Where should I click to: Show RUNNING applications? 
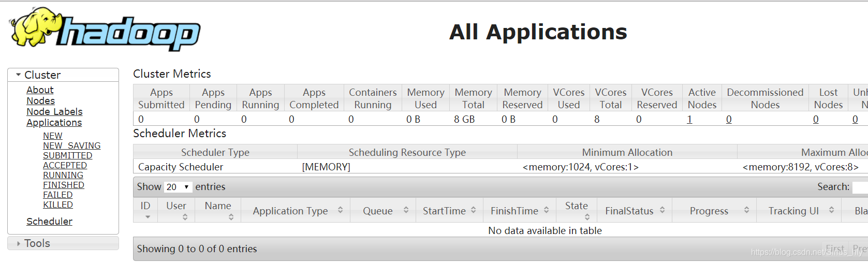coord(63,175)
